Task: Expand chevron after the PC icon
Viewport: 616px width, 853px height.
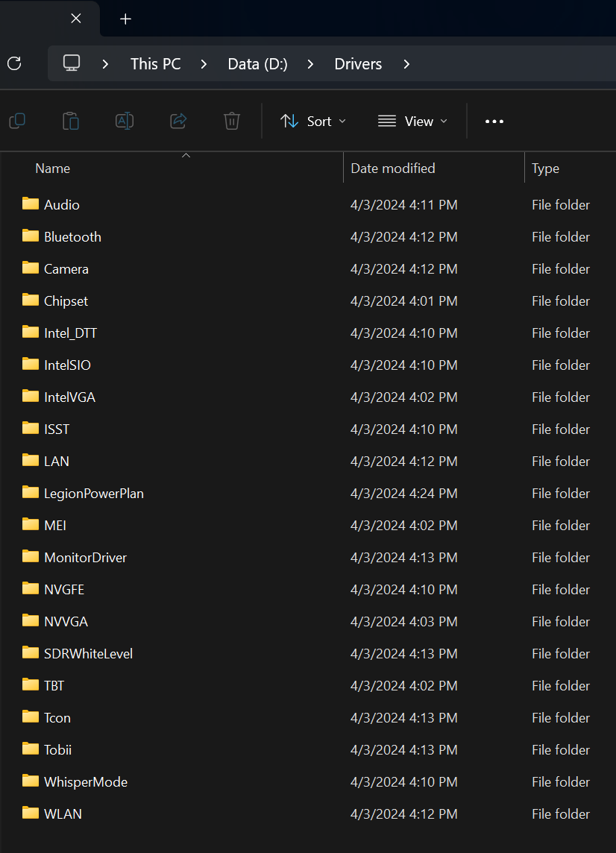Action: pyautogui.click(x=105, y=64)
